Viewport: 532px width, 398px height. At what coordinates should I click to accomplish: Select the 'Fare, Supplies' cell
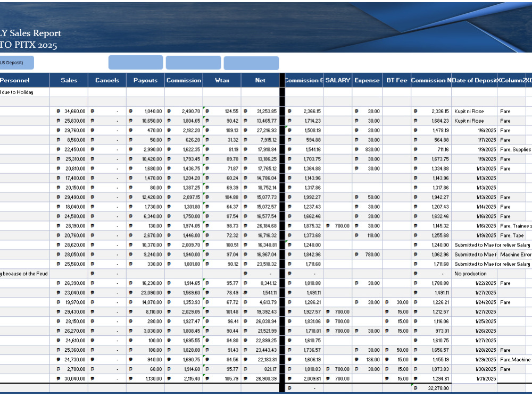point(514,149)
